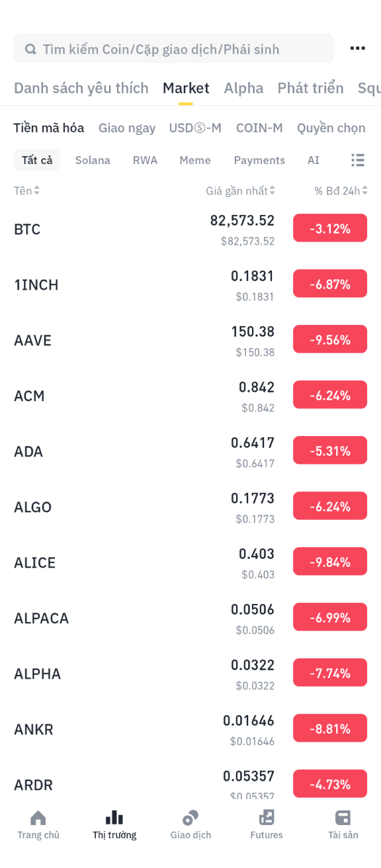Sort by % Bđ 24h column
This screenshot has width=381, height=868.
(x=341, y=191)
